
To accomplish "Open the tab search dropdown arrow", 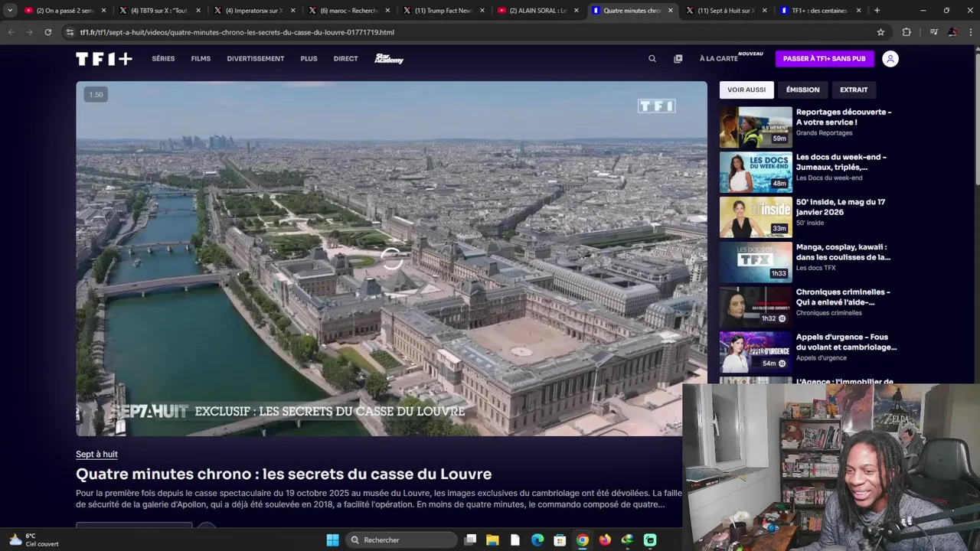I will tap(10, 11).
